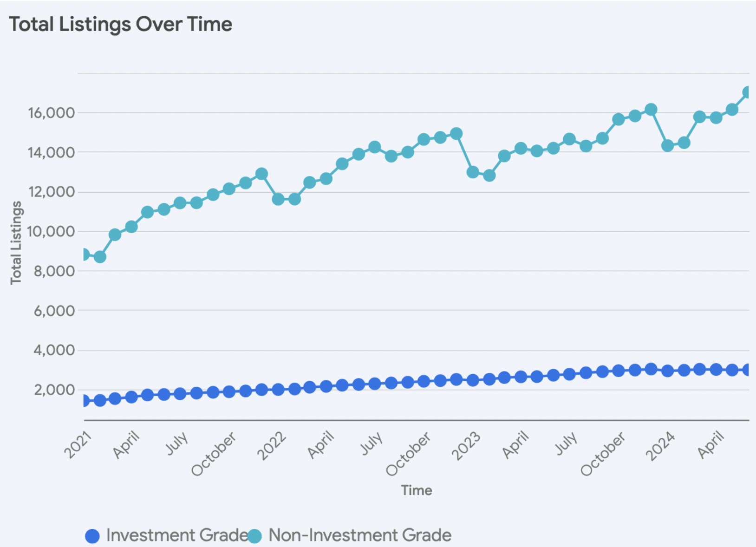Click the 16,000 y-axis value label
756x547 pixels.
[x=51, y=113]
